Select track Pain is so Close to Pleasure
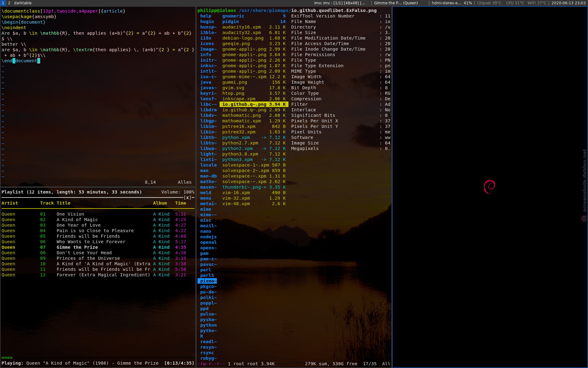 click(x=98, y=231)
